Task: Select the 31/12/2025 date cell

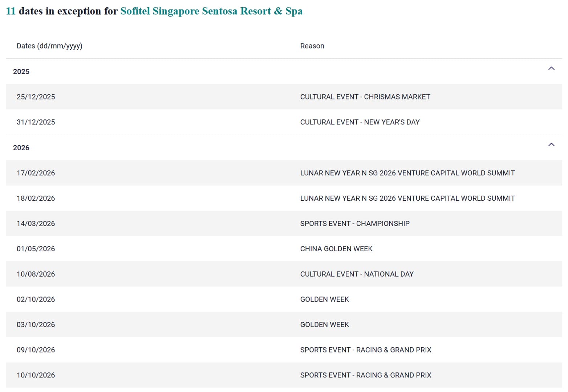Action: coord(36,122)
